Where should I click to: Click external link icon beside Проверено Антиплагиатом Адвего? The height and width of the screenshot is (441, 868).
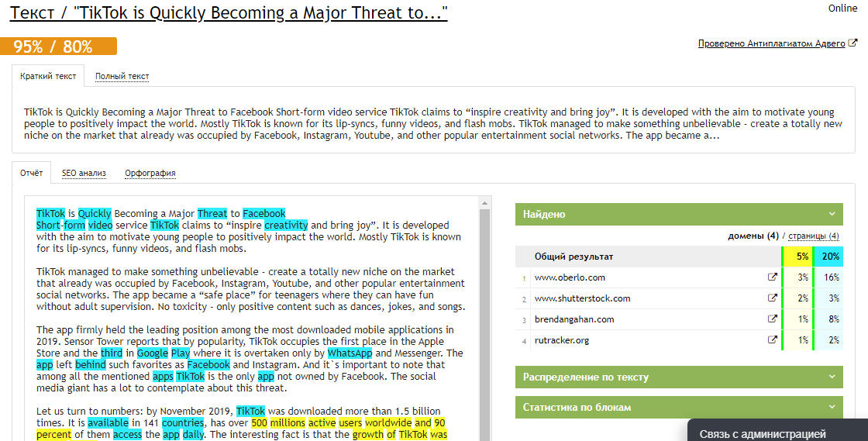852,43
